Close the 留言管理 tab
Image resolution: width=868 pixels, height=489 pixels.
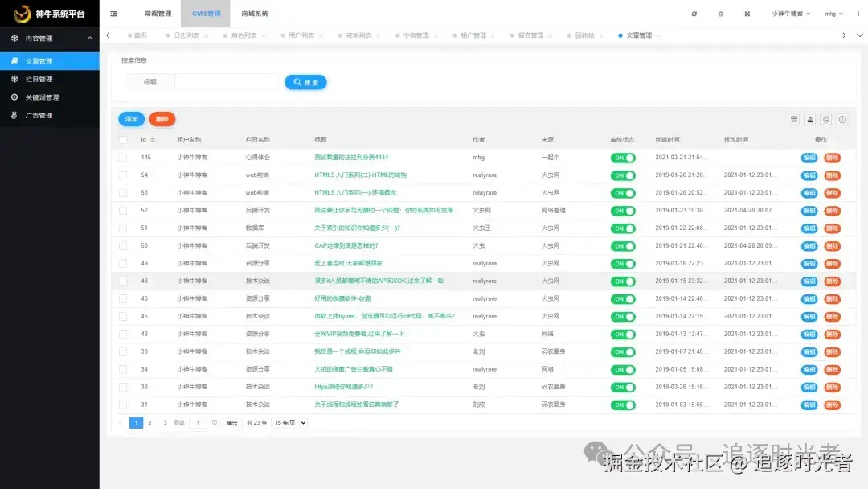[551, 36]
